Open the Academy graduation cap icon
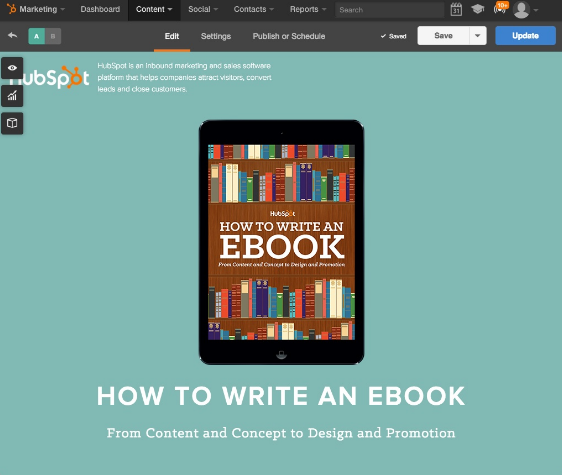Screen dimensions: 562x475 477,9
